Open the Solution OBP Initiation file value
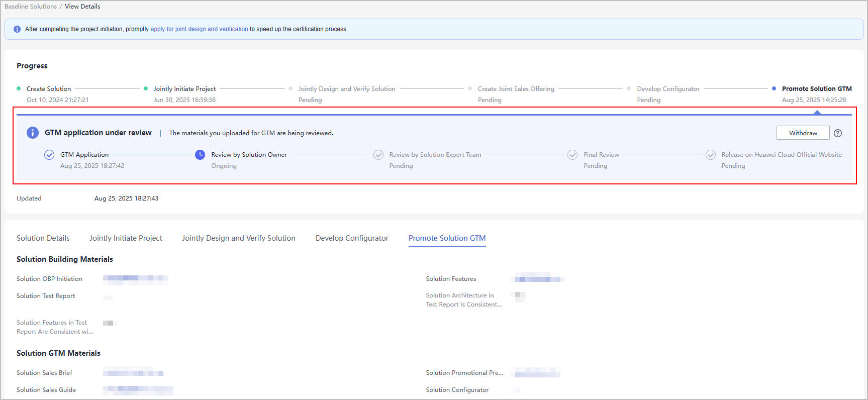This screenshot has width=868, height=400. click(x=135, y=279)
